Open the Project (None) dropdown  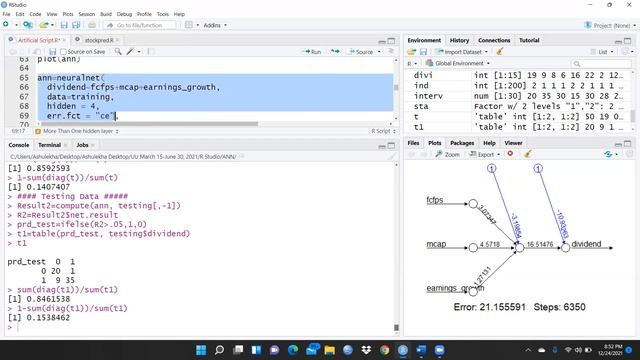point(610,25)
